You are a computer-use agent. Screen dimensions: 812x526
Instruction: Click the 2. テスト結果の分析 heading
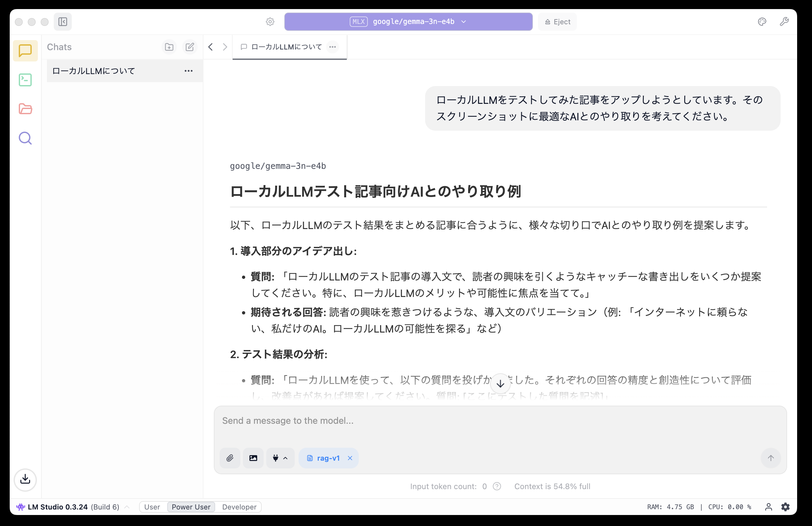coord(279,355)
